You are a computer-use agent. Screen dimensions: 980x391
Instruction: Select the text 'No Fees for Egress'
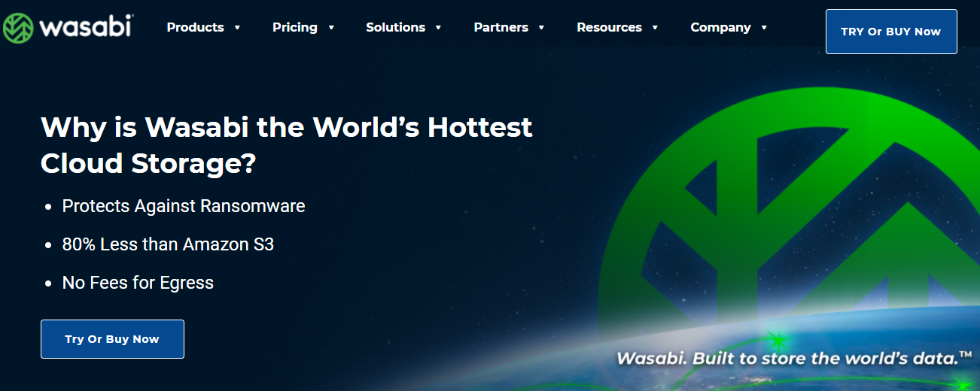click(138, 283)
